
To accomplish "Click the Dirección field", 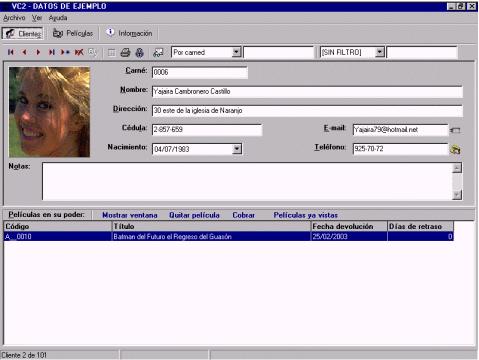I will click(x=307, y=111).
